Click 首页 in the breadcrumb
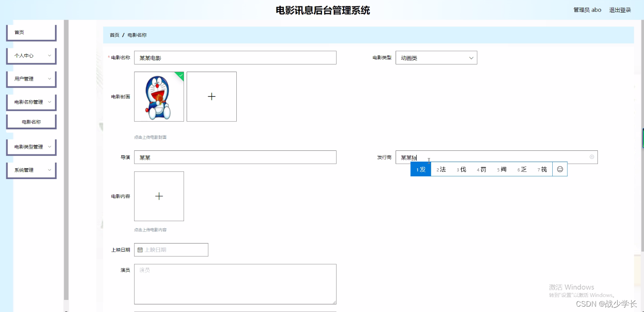 pos(115,35)
